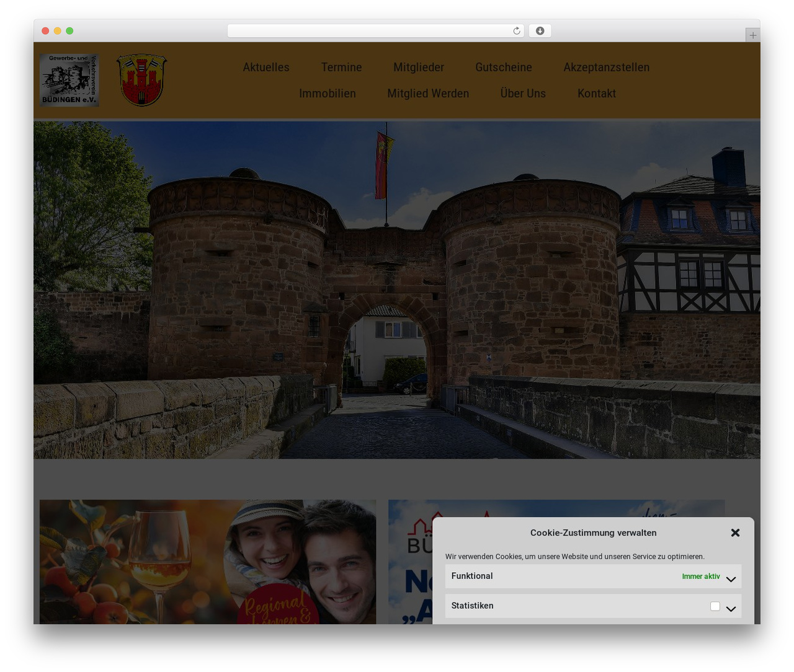Viewport: 794px width, 672px height.
Task: Reload the page with the refresh icon
Action: point(516,31)
